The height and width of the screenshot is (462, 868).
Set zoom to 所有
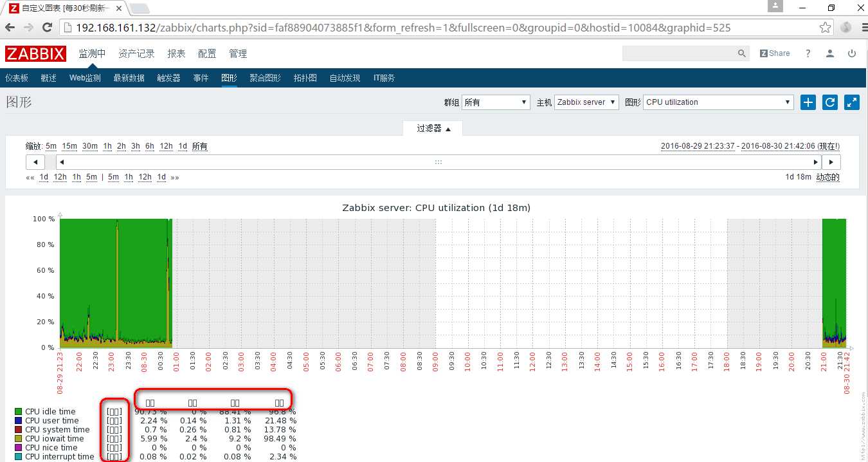[200, 146]
